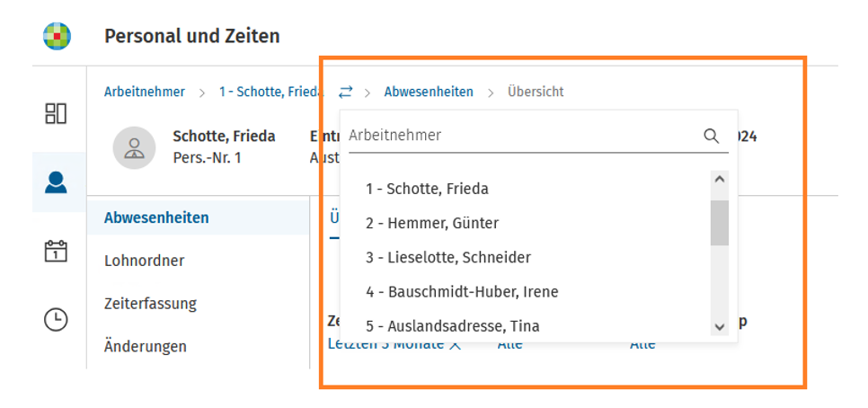Viewport: 868px width, 408px height.
Task: Open the clock time-tracking sidebar icon
Action: [x=56, y=320]
